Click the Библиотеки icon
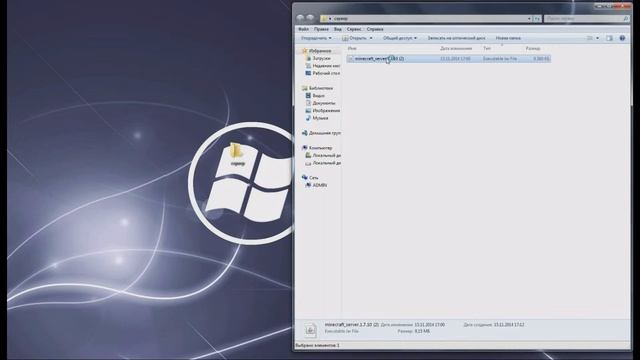 pyautogui.click(x=304, y=88)
